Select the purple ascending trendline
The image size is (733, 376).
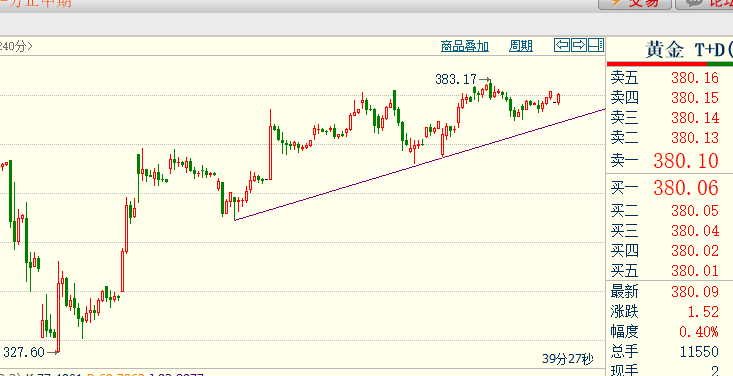[x=420, y=164]
